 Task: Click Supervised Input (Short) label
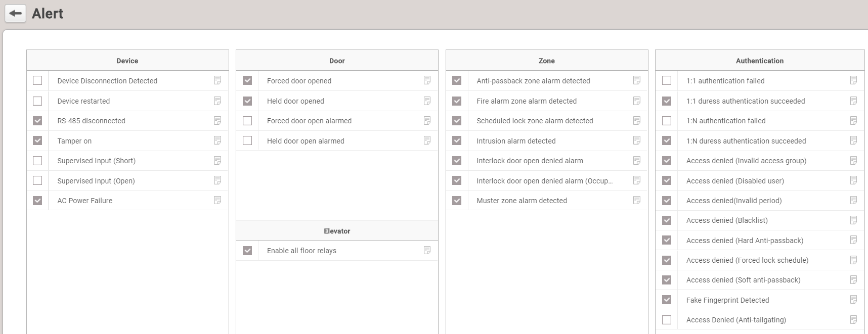tap(96, 161)
